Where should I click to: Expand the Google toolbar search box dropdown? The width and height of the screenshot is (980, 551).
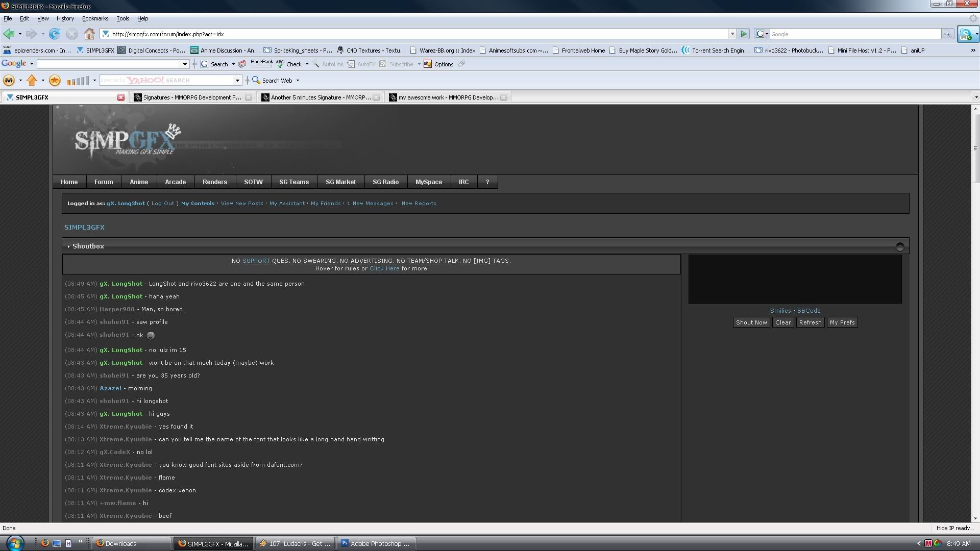point(185,64)
